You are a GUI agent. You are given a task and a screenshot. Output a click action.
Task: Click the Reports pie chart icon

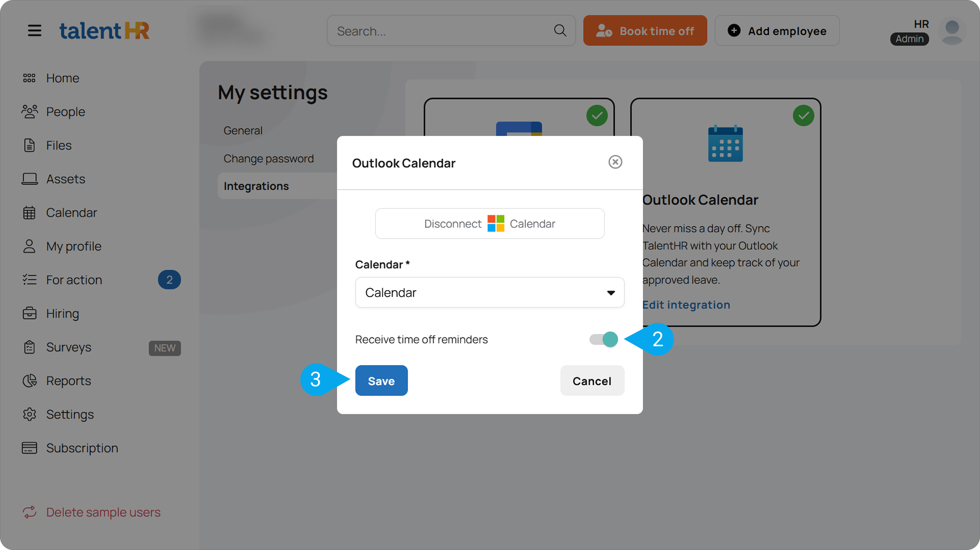pyautogui.click(x=29, y=380)
